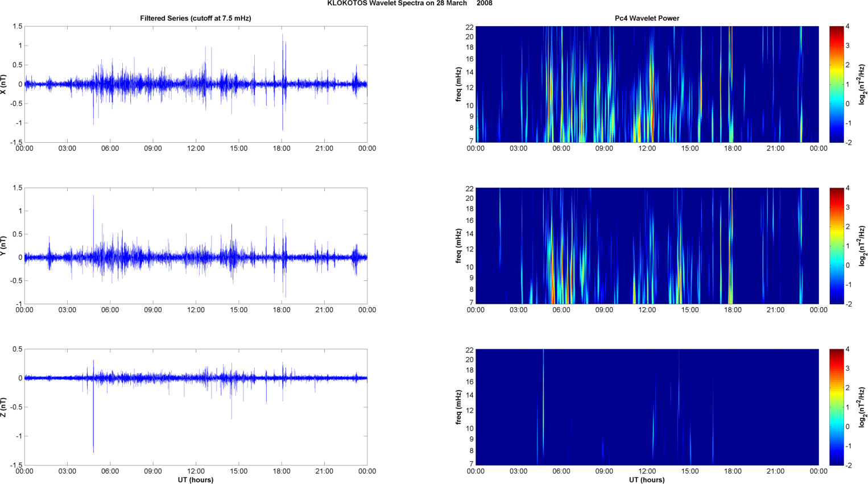Select the 'Filtered Series (cutoff at 7.5 mHz)' title

pos(196,18)
